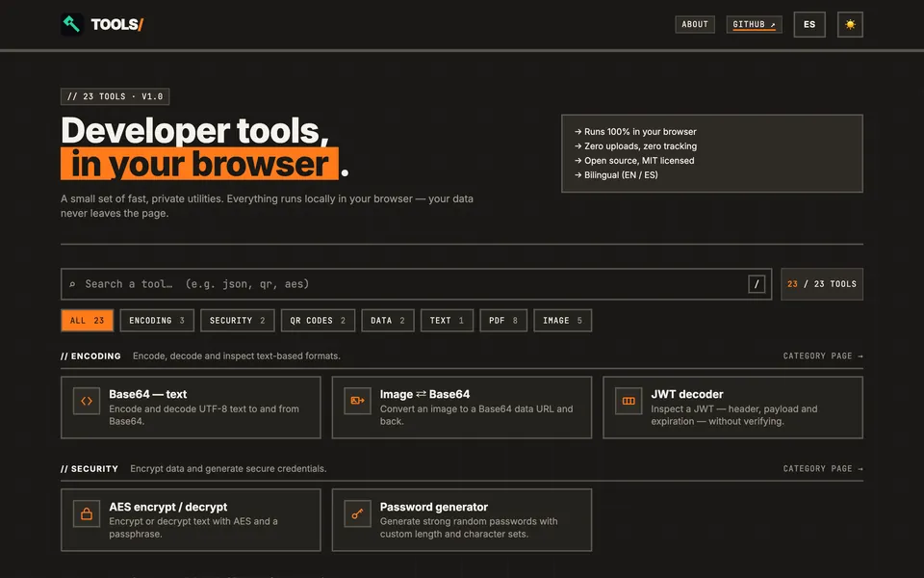Viewport: 924px width, 578px height.
Task: Filter by ENCODING category
Action: (157, 320)
